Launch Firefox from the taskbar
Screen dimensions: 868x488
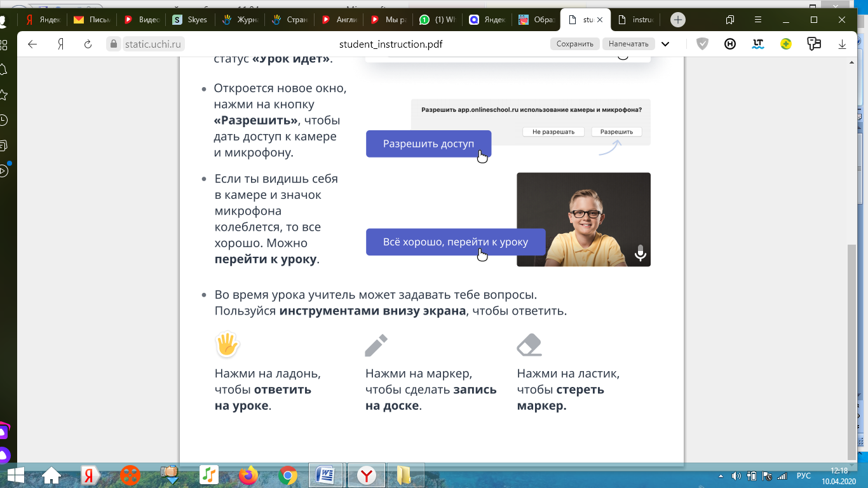[248, 475]
